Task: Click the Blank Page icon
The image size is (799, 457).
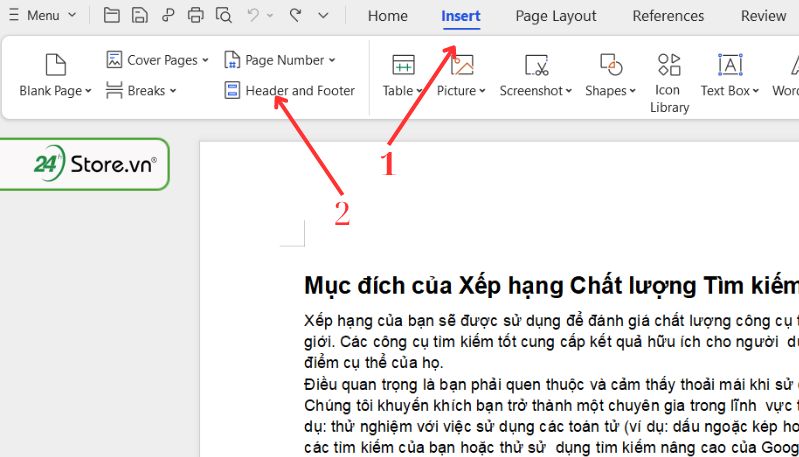Action: point(56,65)
